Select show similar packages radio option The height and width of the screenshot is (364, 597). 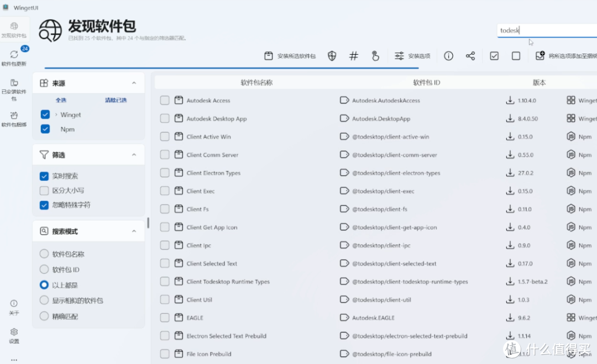coord(44,300)
